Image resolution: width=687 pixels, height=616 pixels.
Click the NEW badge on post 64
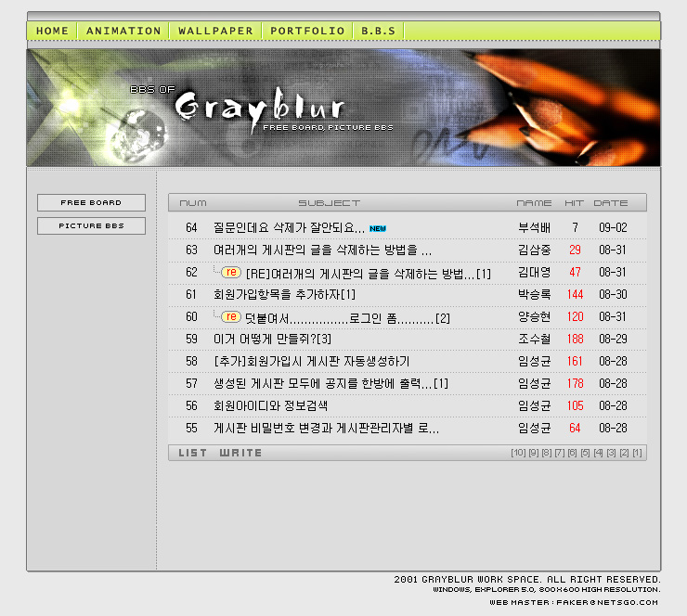point(378,228)
